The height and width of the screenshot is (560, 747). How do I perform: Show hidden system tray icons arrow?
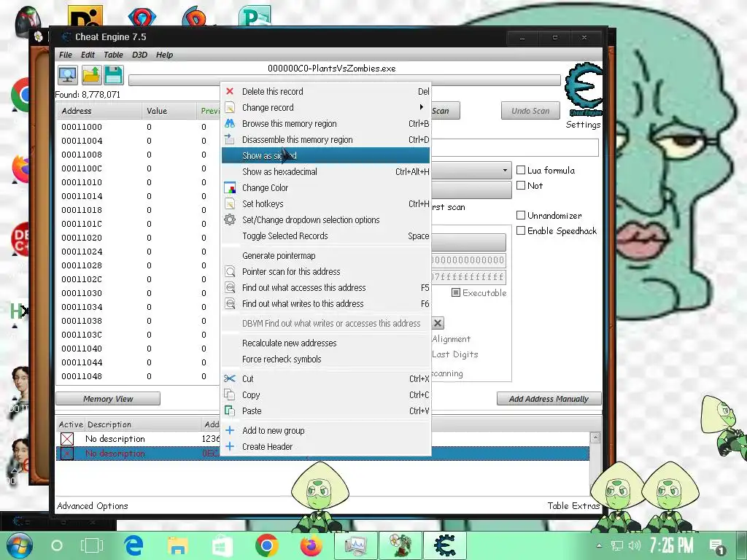tap(599, 545)
